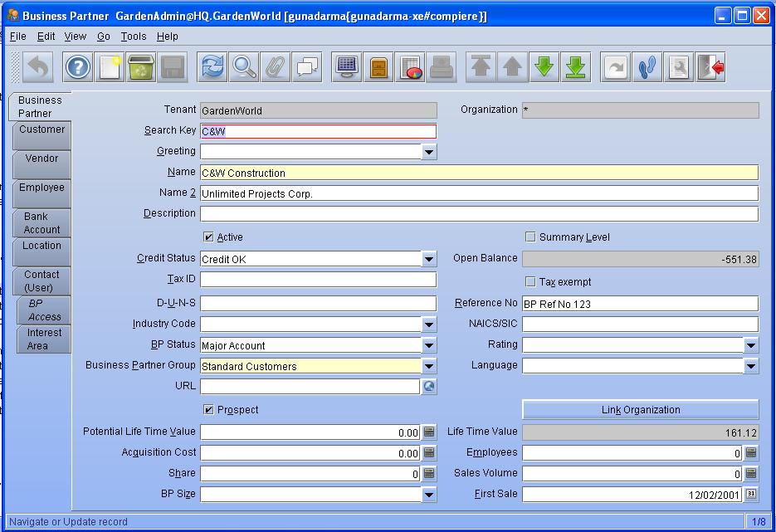This screenshot has height=532, width=776.
Task: Switch to the Employee tab
Action: pyautogui.click(x=42, y=193)
